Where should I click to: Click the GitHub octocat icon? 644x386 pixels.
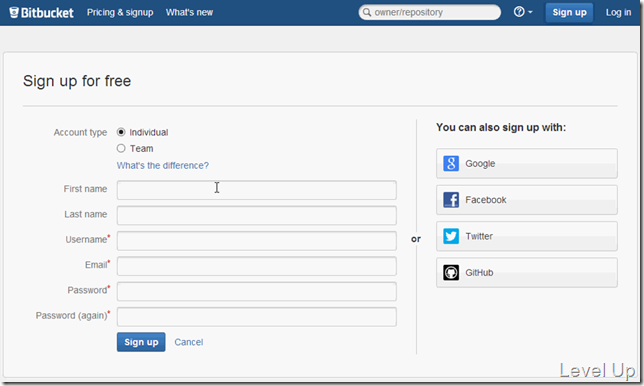[x=451, y=273]
